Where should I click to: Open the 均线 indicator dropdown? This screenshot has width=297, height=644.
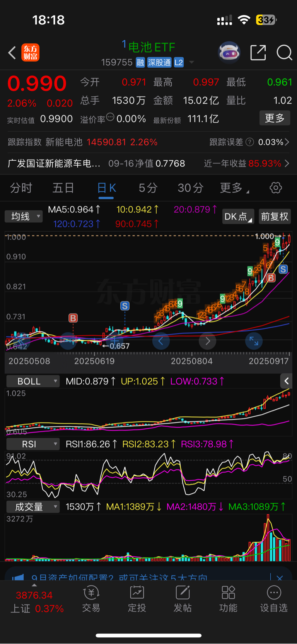24,216
